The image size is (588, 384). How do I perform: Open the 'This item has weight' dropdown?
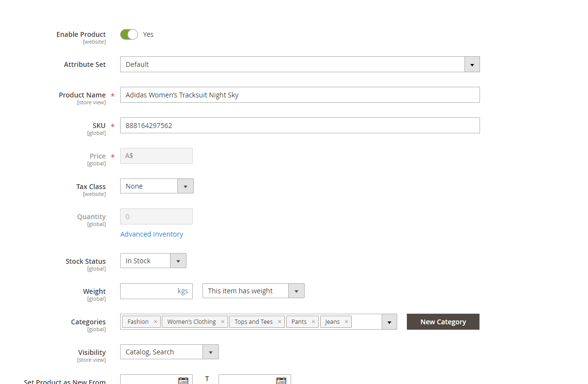[x=296, y=290]
